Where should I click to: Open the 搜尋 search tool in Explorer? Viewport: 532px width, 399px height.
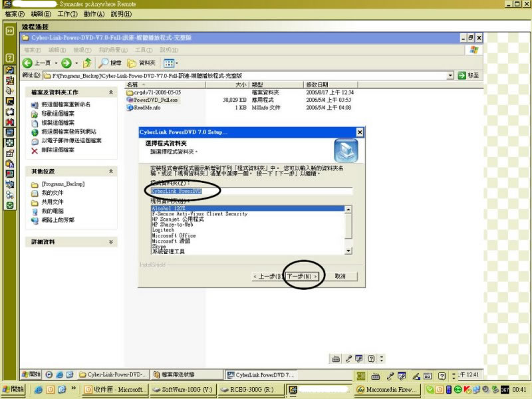pyautogui.click(x=110, y=63)
